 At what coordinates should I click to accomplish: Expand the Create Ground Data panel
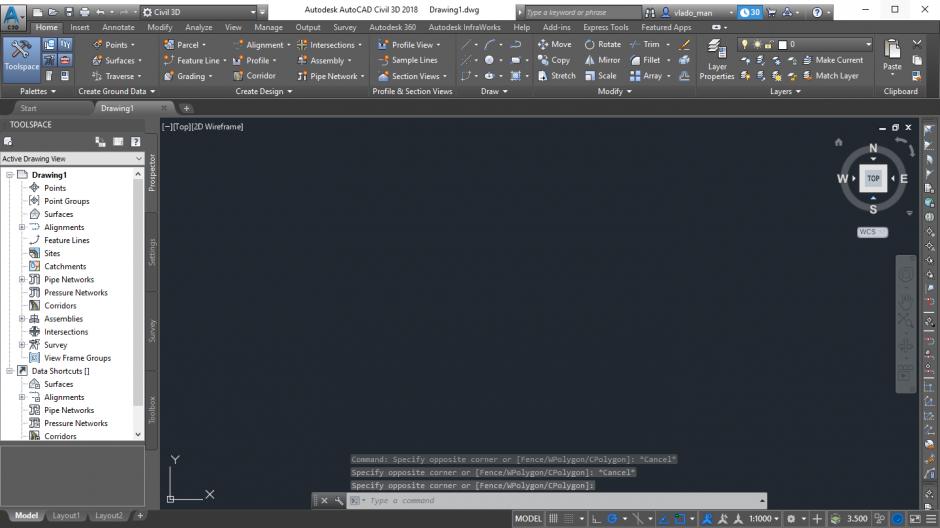pyautogui.click(x=117, y=91)
